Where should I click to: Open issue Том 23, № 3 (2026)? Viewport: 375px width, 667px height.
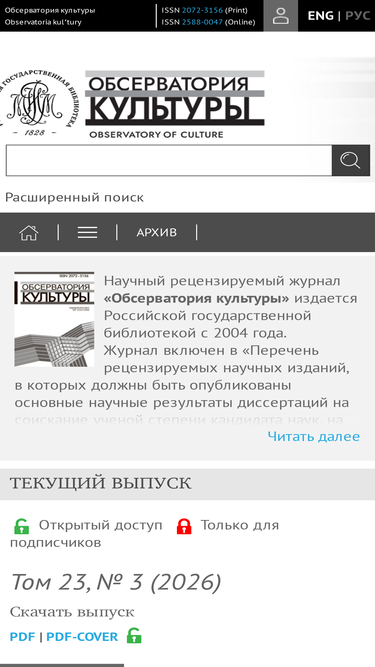pyautogui.click(x=116, y=582)
